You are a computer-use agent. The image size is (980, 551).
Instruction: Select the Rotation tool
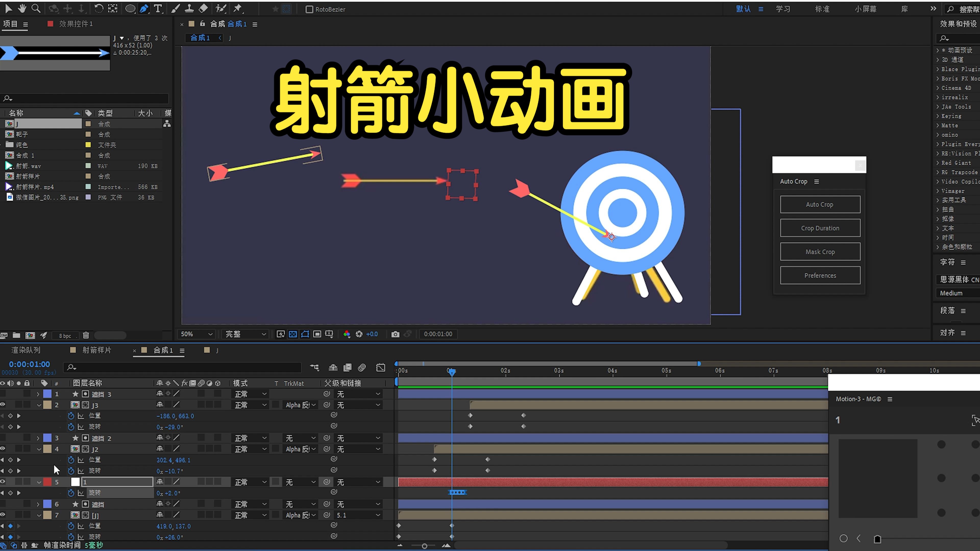(x=99, y=8)
